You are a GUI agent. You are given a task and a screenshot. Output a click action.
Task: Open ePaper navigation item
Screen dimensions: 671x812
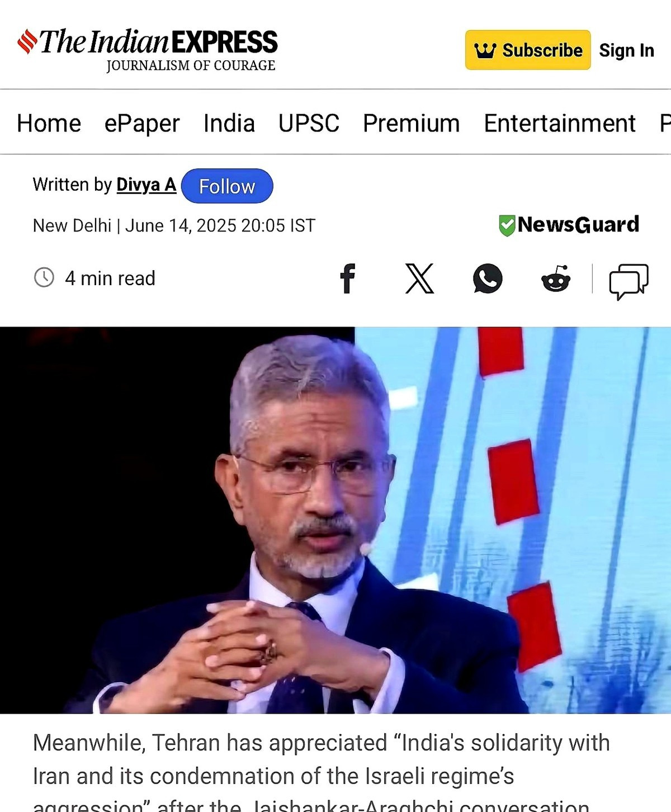(142, 123)
